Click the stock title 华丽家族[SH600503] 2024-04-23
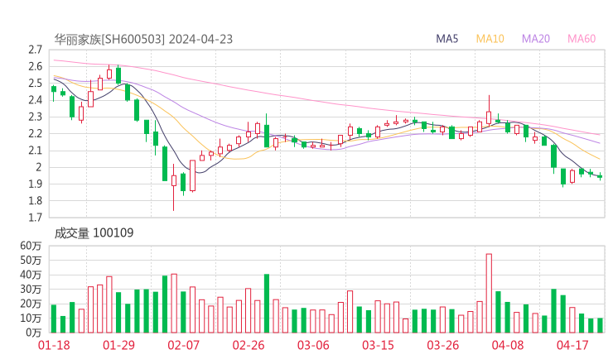The width and height of the screenshot is (613, 364). (x=143, y=40)
